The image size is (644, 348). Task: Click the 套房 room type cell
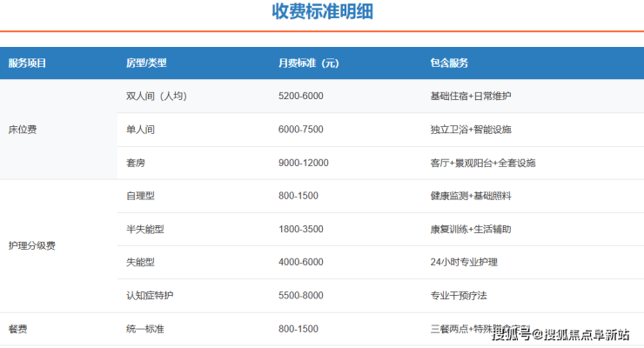pyautogui.click(x=136, y=163)
